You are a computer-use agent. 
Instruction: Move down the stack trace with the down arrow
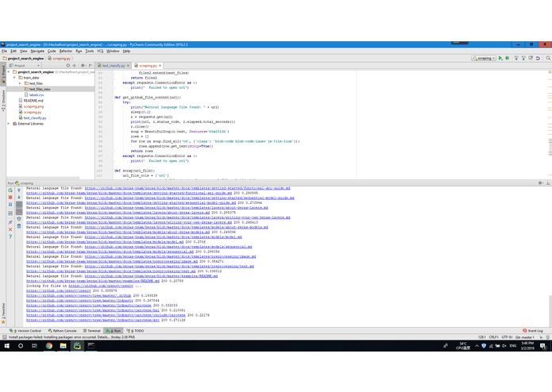coord(19,198)
